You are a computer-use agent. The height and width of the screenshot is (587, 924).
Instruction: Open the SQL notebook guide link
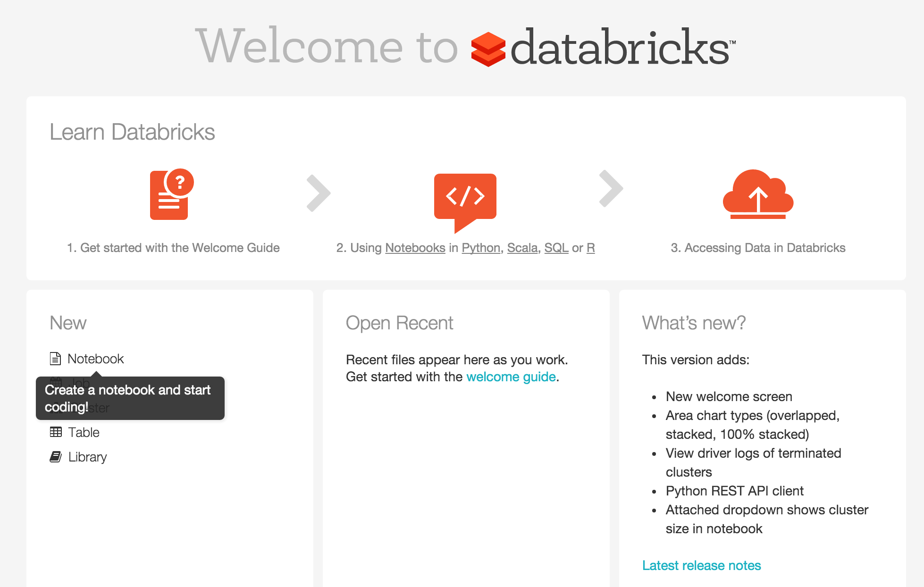click(556, 248)
